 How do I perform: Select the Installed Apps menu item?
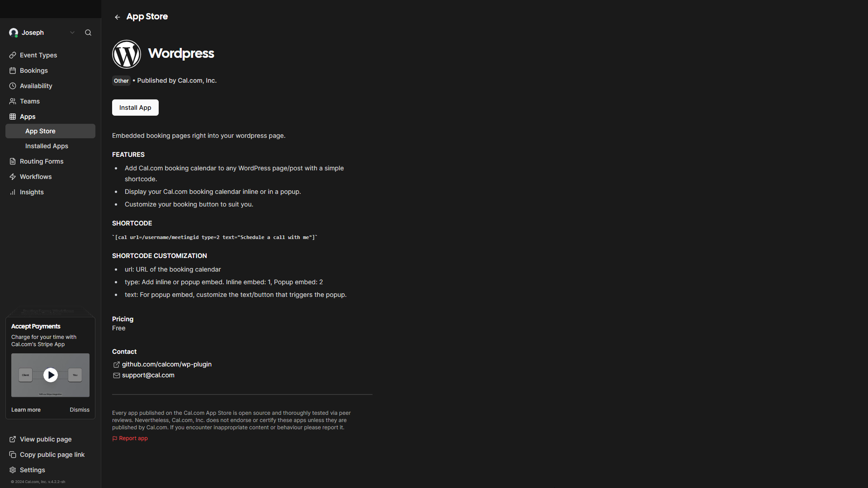point(47,146)
